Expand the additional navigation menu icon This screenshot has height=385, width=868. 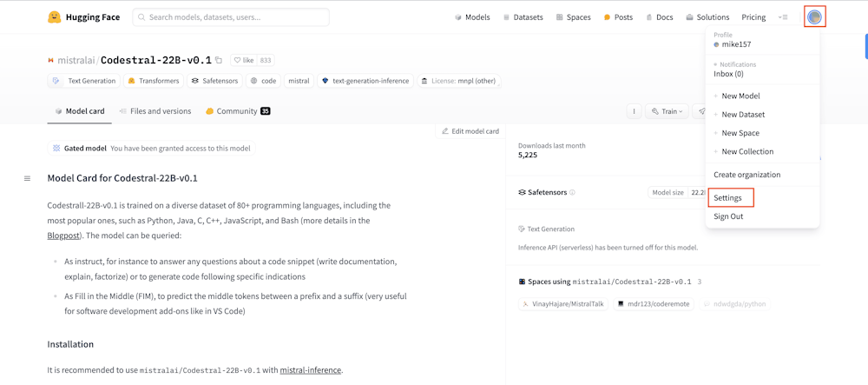point(783,17)
